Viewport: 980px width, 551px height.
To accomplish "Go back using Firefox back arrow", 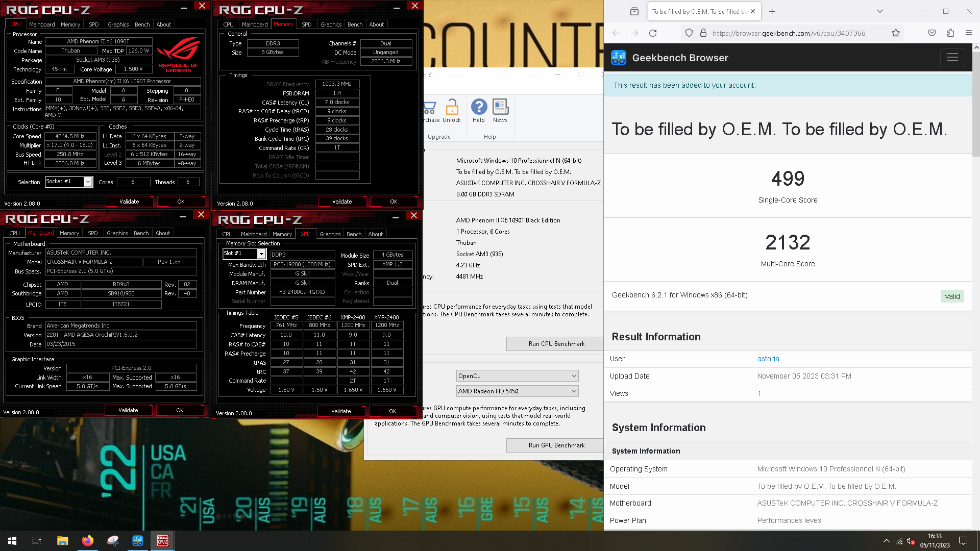I will 616,33.
